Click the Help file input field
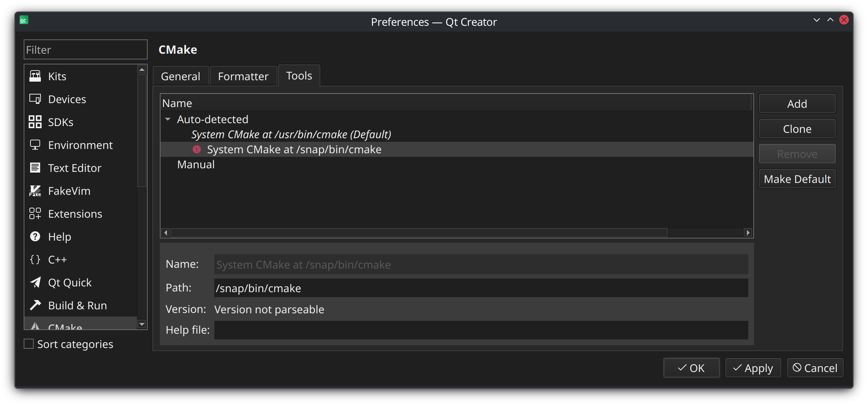This screenshot has height=406, width=868. (481, 330)
